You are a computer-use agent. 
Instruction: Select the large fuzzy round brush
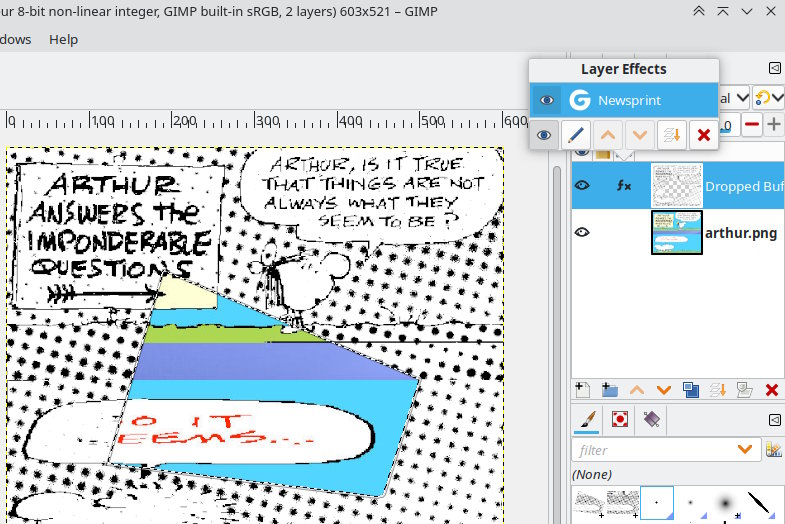click(x=725, y=503)
